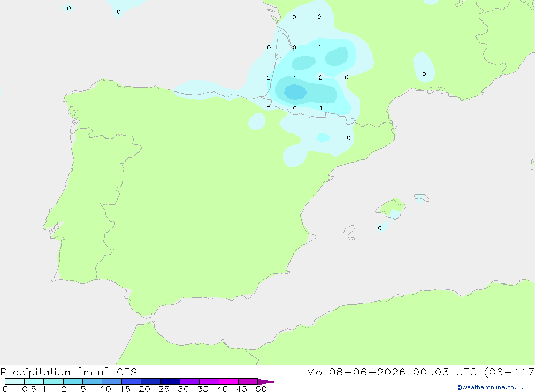
Task: Select the 35–40 mm purple legend swatch
Action: coord(209,381)
